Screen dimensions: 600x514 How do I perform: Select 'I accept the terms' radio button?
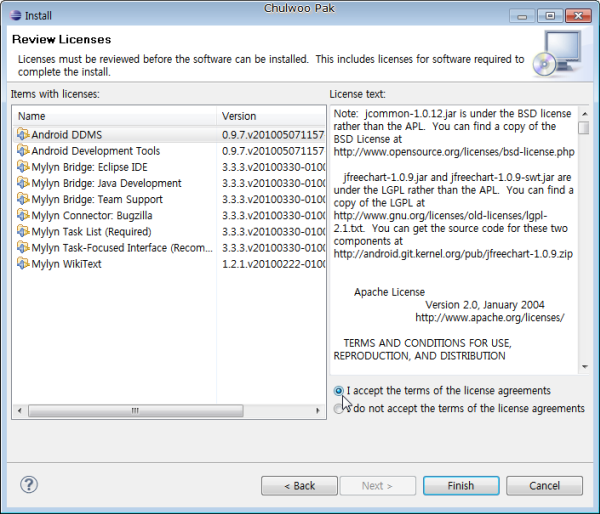click(x=339, y=391)
